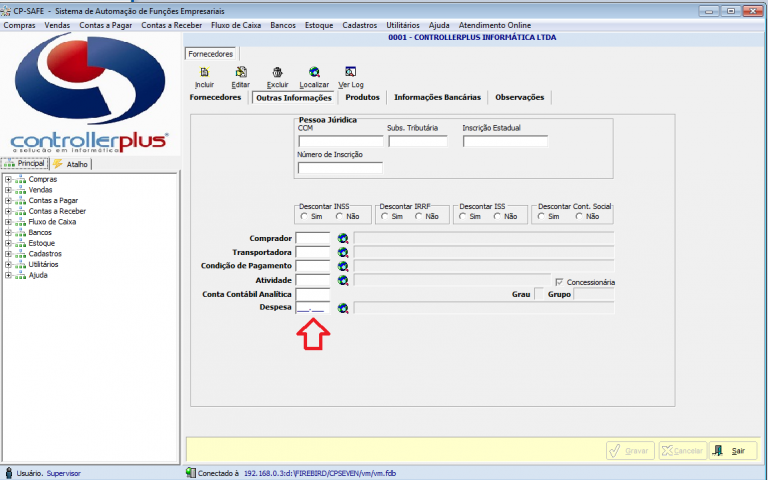
Task: Click the database connection status icon
Action: [x=191, y=473]
